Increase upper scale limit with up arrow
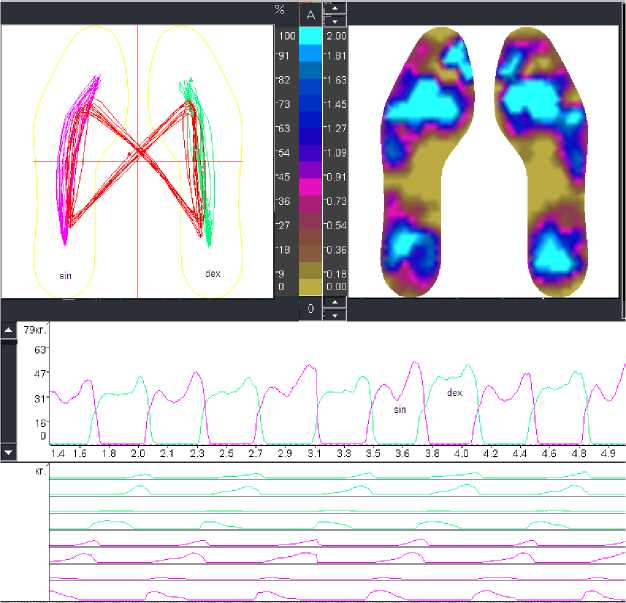Viewport: 626px width, 603px height. click(335, 8)
